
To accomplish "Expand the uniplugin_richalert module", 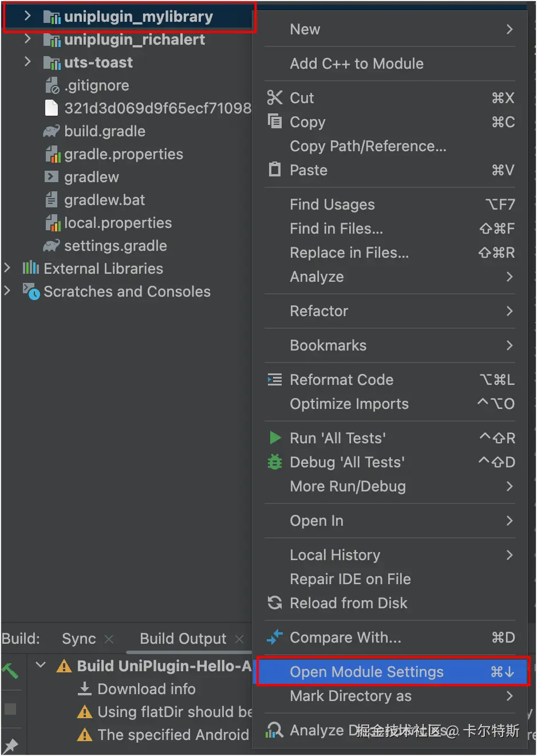I will [27, 39].
